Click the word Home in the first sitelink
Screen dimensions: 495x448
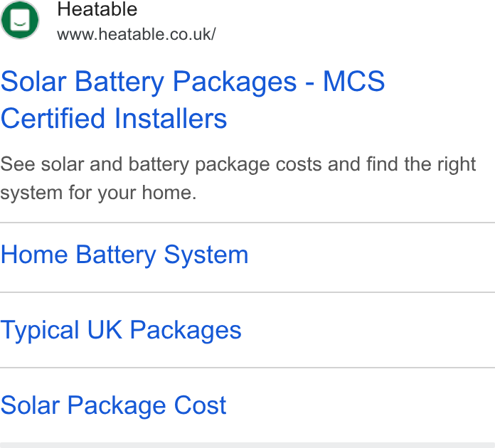pyautogui.click(x=34, y=255)
